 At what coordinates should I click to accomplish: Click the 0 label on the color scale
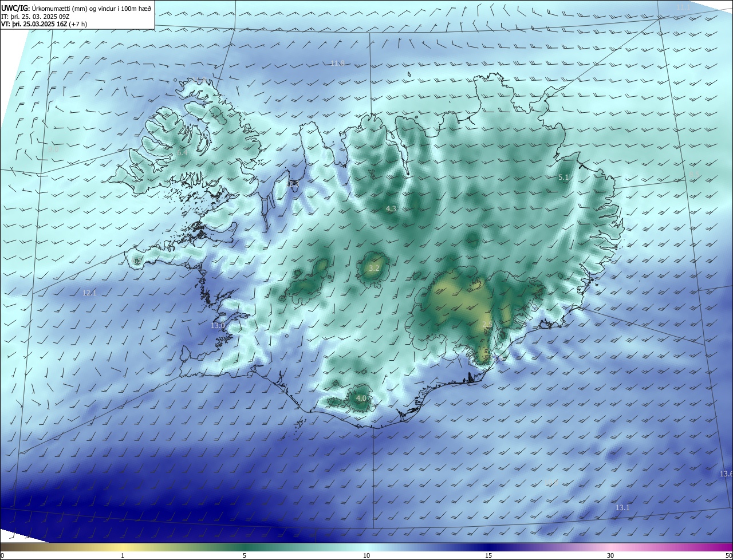click(2, 555)
